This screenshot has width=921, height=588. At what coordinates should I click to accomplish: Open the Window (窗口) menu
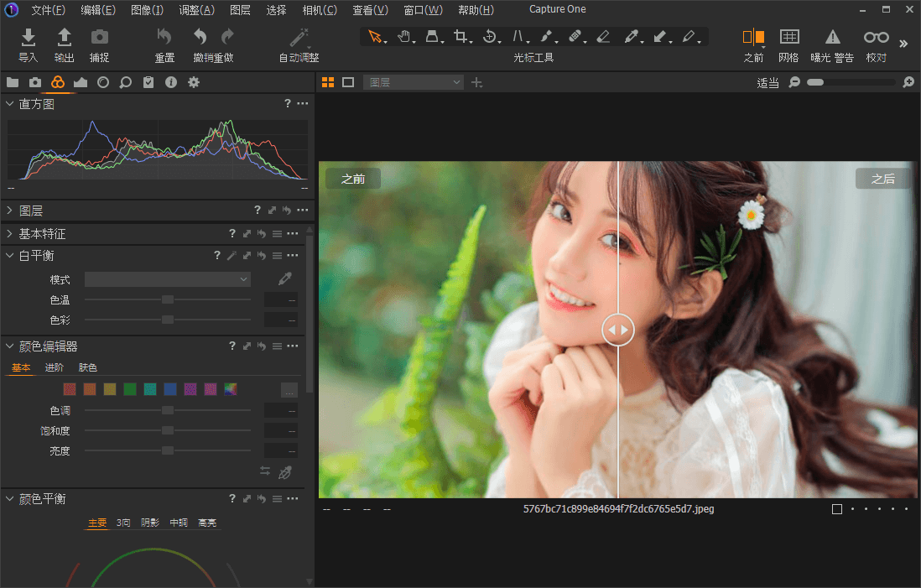(x=424, y=10)
